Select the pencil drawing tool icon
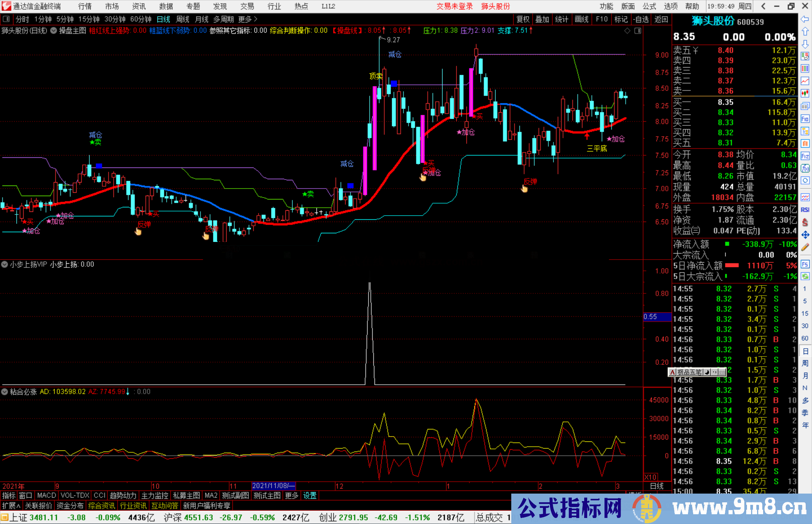The height and width of the screenshot is (524, 812). (805, 247)
